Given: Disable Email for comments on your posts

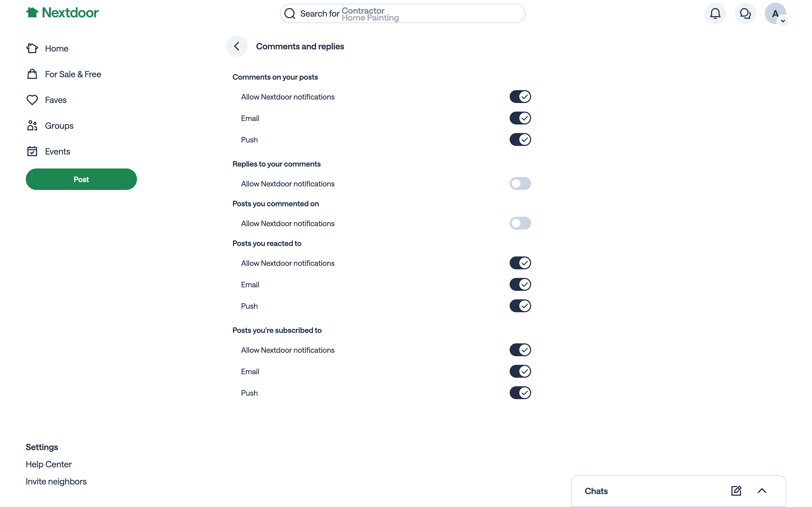Looking at the screenshot, I should (520, 118).
